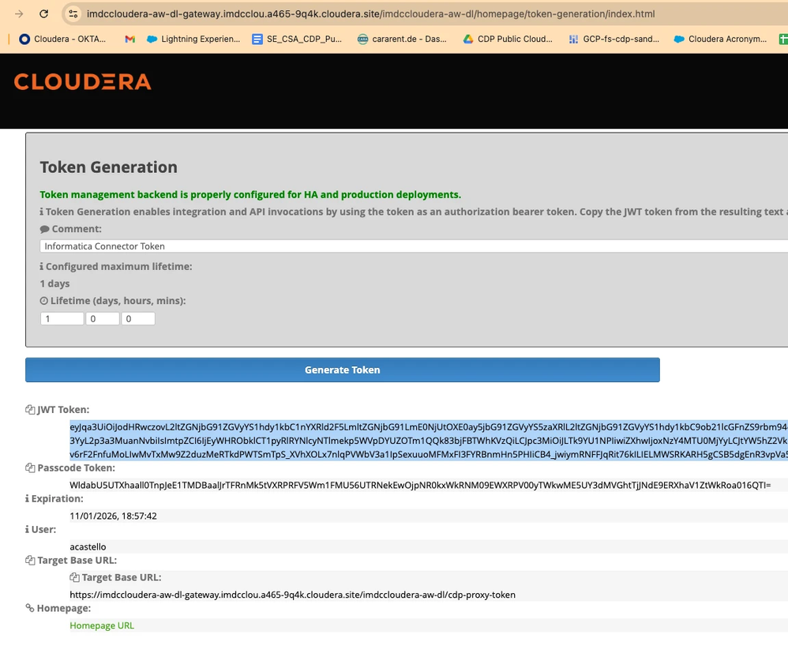Click the copy icon beside the indented Target Base URL label

(74, 577)
